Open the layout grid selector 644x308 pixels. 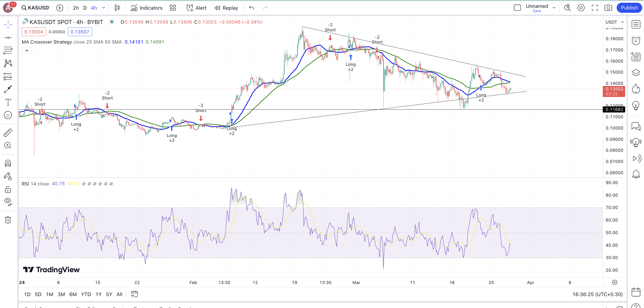(x=173, y=8)
